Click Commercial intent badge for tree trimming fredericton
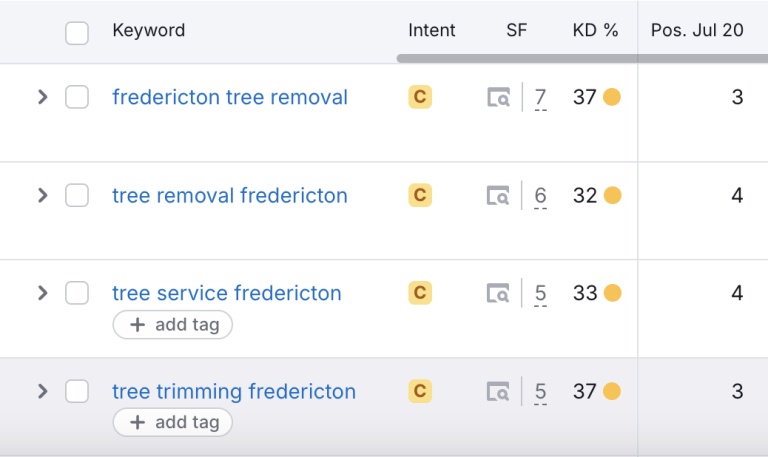 420,391
